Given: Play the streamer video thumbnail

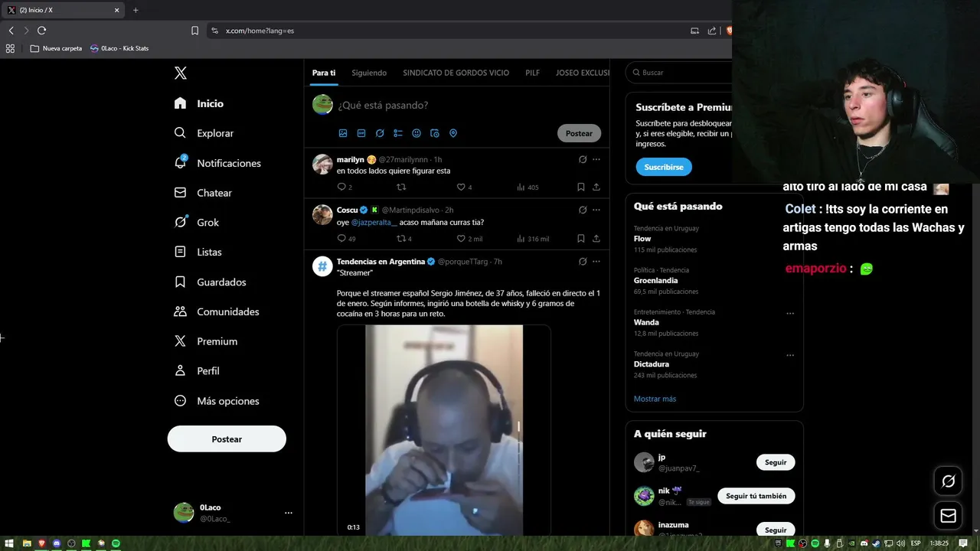Looking at the screenshot, I should pyautogui.click(x=444, y=430).
